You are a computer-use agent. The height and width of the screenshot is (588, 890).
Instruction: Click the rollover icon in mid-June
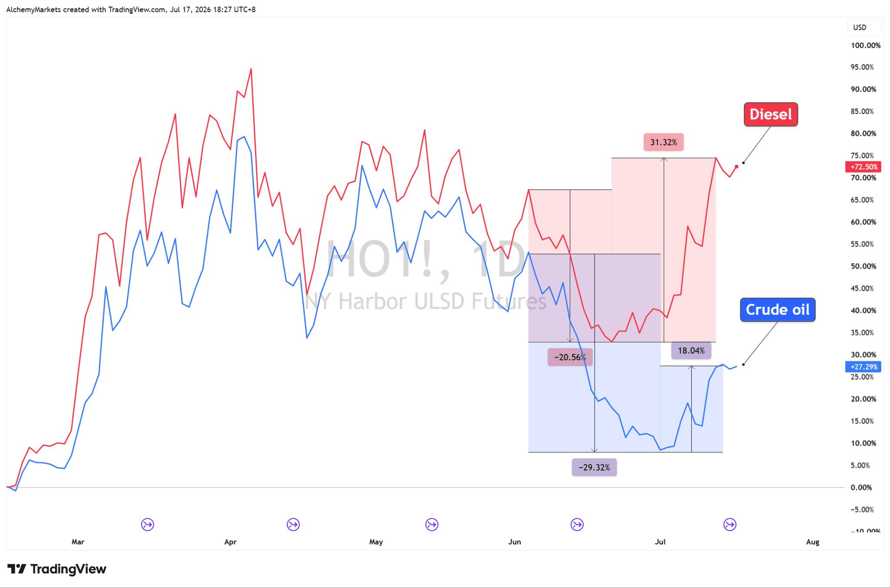tap(577, 525)
